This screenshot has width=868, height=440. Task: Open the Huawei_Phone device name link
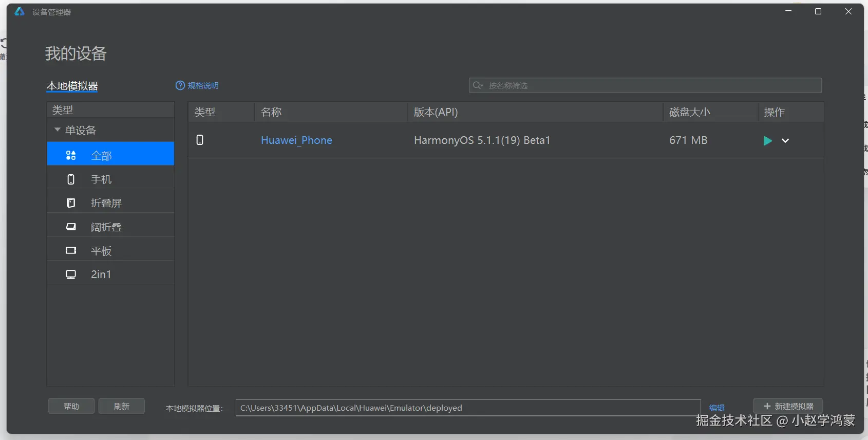[296, 140]
